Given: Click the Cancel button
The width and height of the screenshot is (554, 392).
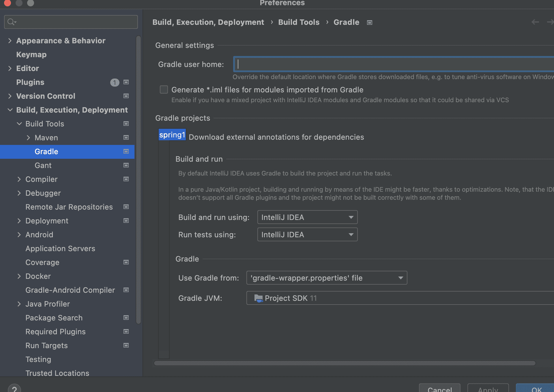Looking at the screenshot, I should click(x=439, y=388).
